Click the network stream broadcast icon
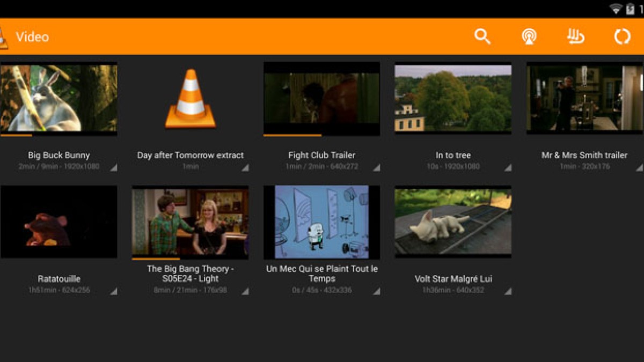The width and height of the screenshot is (644, 362). (529, 36)
